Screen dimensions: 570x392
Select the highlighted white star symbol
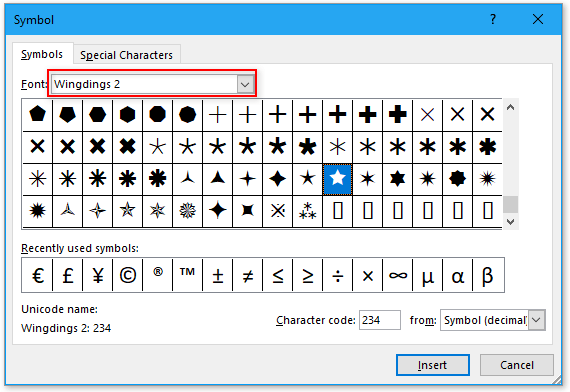337,179
